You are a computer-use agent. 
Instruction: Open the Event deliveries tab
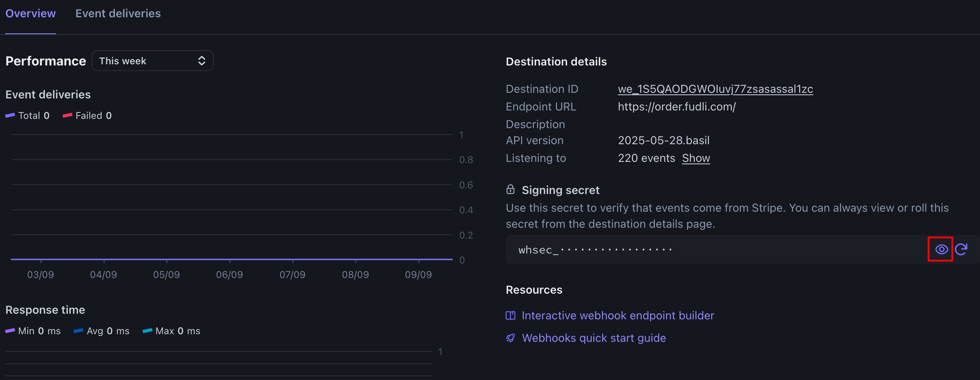point(118,14)
